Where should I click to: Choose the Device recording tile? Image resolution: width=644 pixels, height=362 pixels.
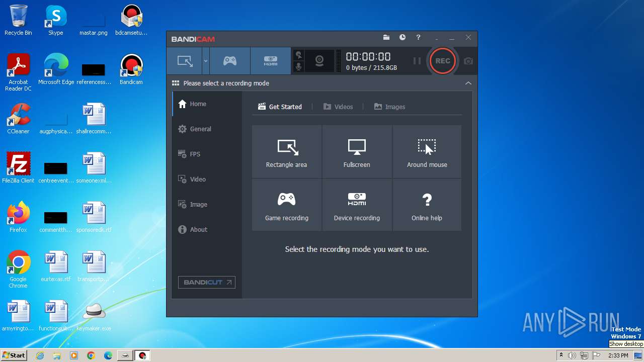tap(357, 205)
